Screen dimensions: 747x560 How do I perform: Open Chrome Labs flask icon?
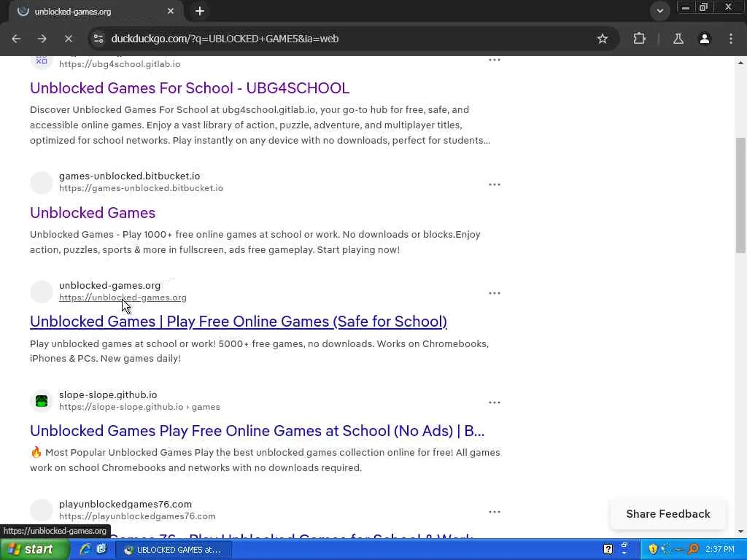click(x=678, y=39)
